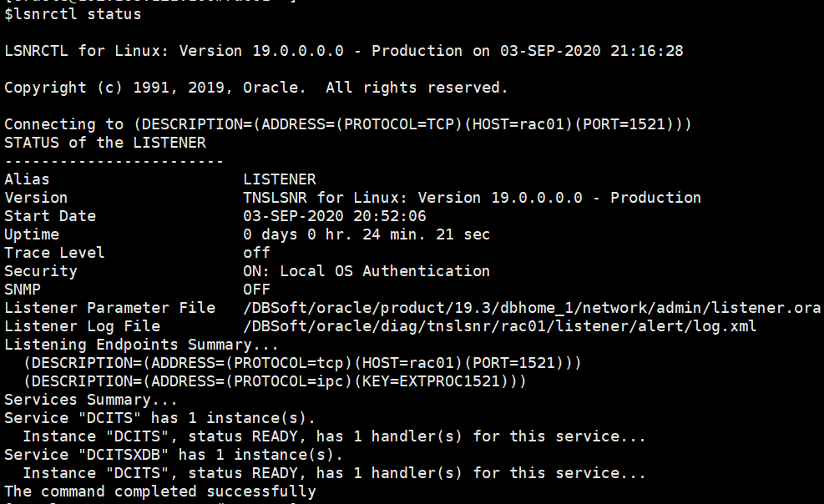Click the SNMP OFF status text
Image resolution: width=824 pixels, height=504 pixels.
pyautogui.click(x=255, y=289)
